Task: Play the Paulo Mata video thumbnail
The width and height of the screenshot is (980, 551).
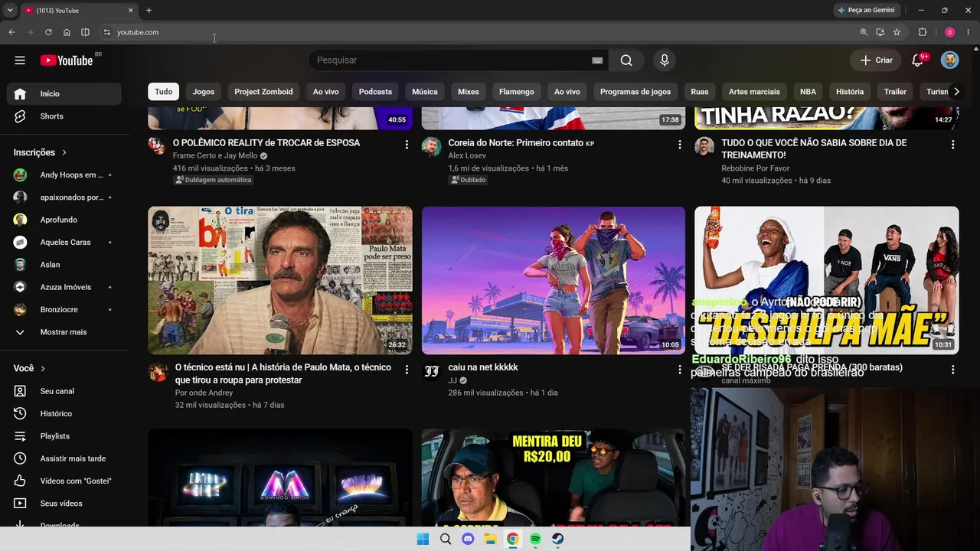Action: point(280,280)
